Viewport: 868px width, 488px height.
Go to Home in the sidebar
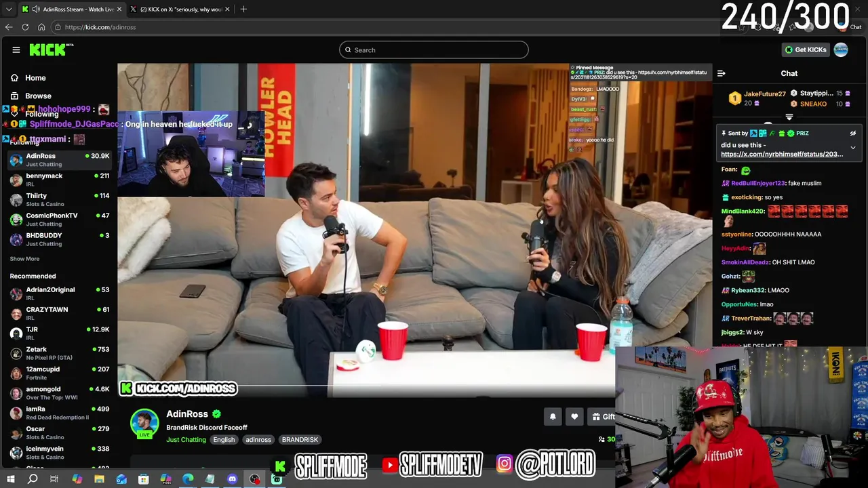point(28,78)
